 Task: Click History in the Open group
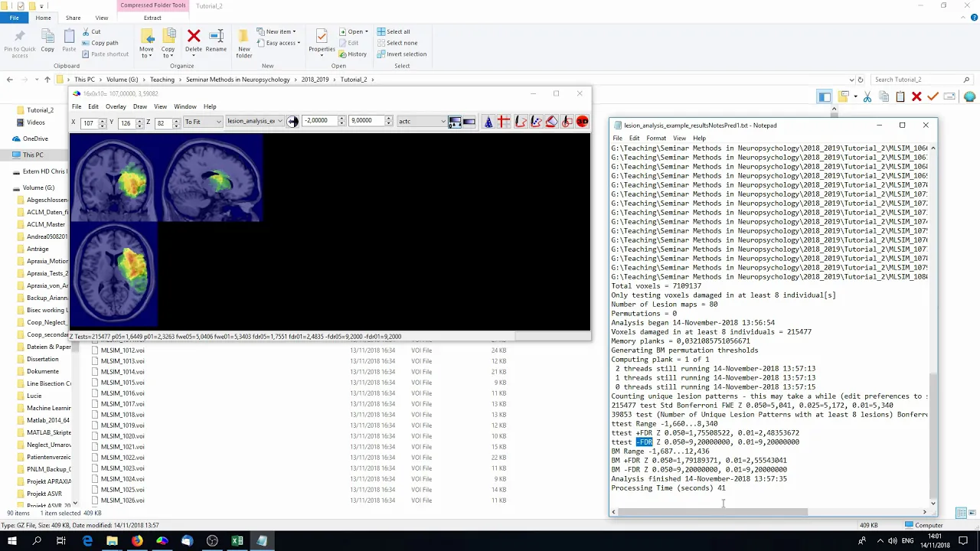(352, 54)
